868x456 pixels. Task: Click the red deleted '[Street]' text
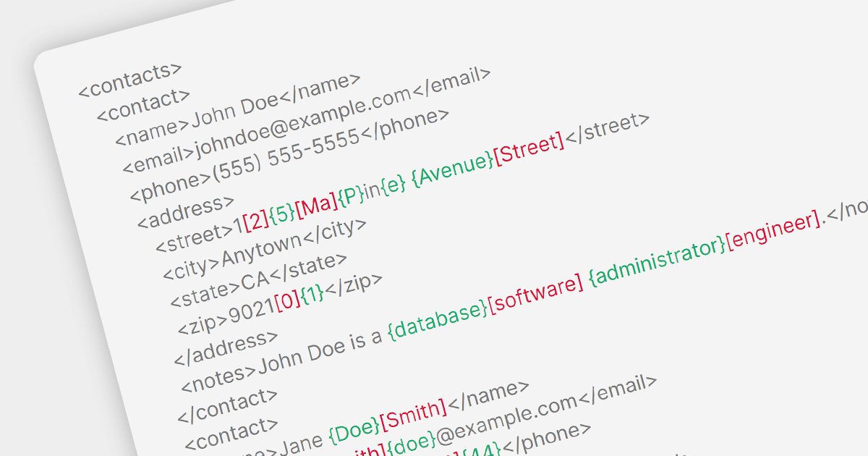pyautogui.click(x=528, y=148)
